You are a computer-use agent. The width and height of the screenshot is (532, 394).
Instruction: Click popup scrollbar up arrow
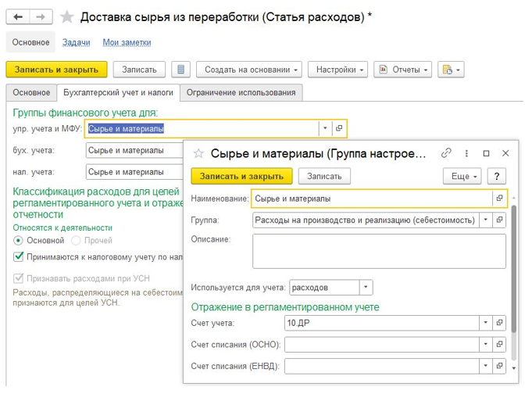(x=514, y=197)
